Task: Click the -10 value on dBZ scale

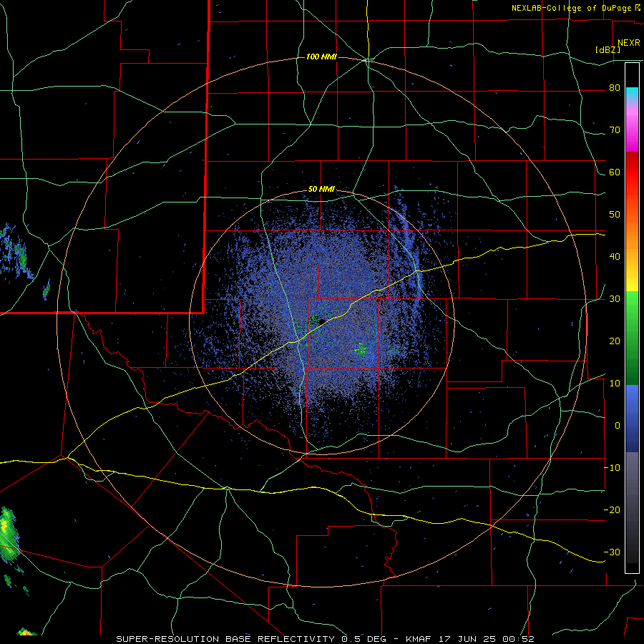Action: click(x=612, y=468)
